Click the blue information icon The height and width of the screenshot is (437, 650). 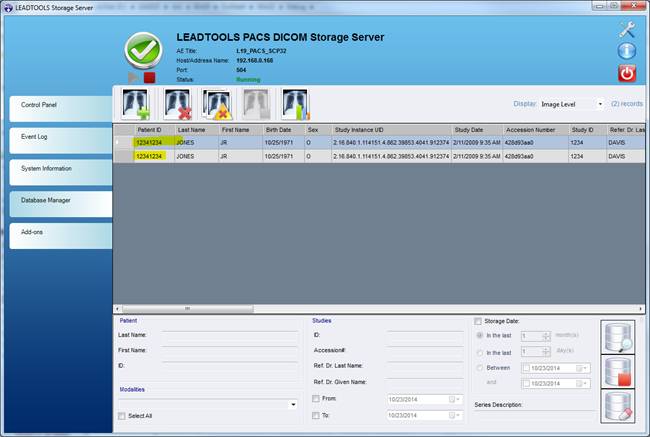627,51
